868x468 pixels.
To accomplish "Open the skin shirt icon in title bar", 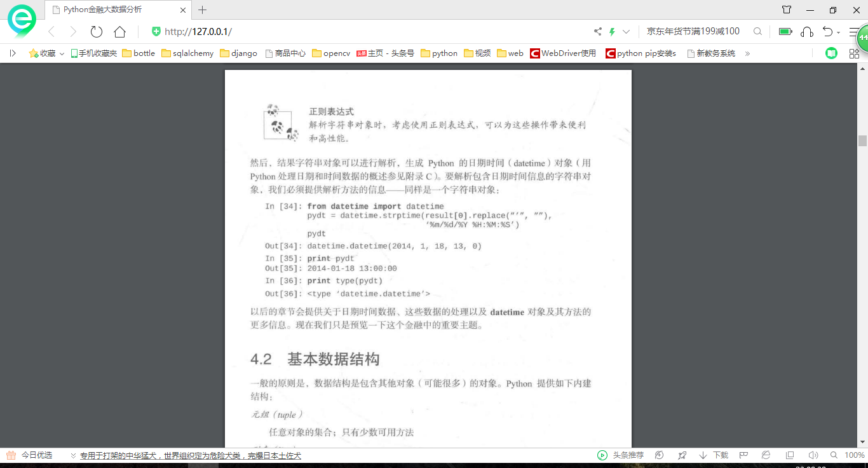I will 787,10.
